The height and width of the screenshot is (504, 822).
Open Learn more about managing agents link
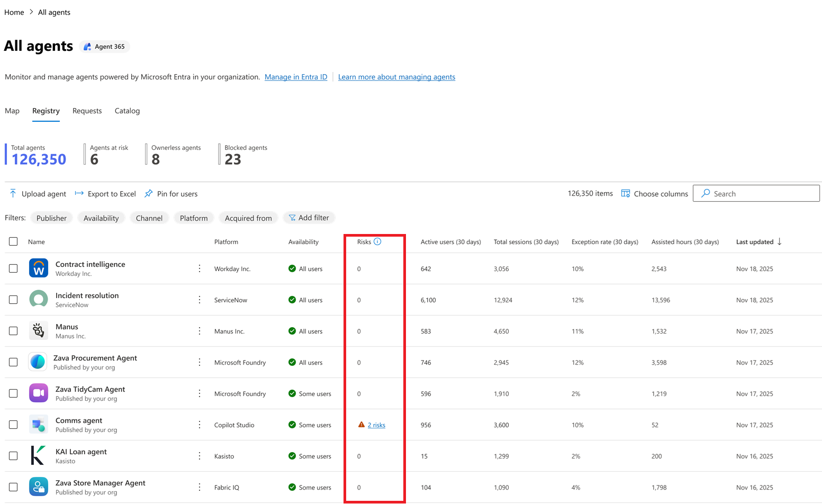[396, 77]
